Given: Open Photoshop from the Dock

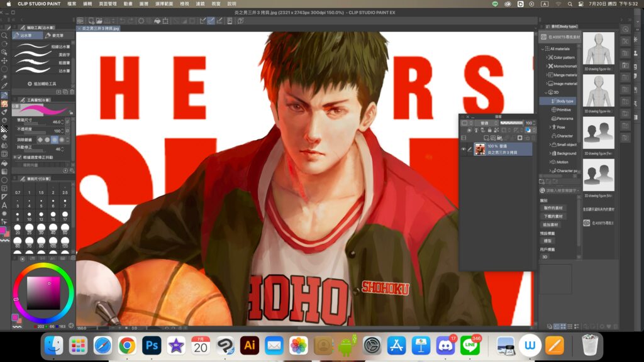Looking at the screenshot, I should pos(152,346).
